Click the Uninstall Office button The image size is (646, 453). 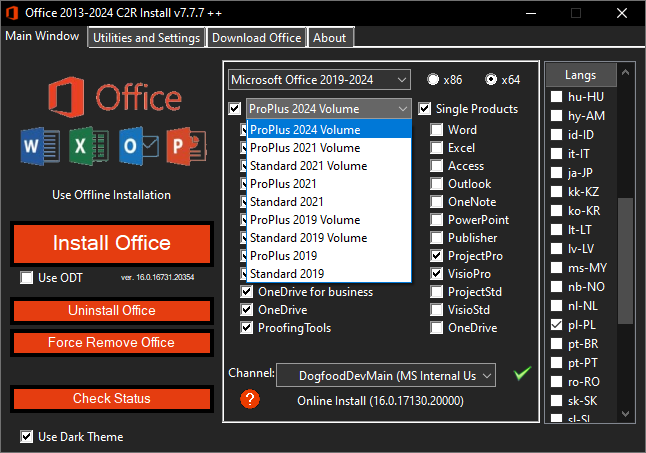click(x=112, y=311)
